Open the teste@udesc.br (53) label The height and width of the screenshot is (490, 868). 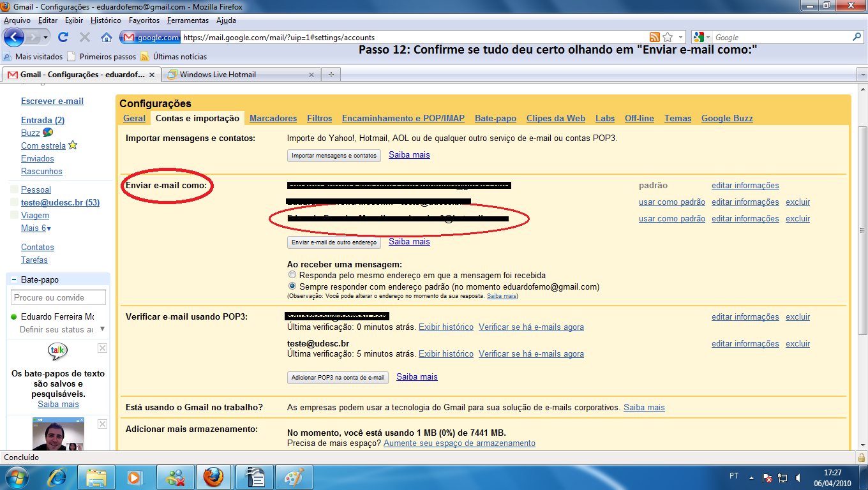pyautogui.click(x=60, y=203)
